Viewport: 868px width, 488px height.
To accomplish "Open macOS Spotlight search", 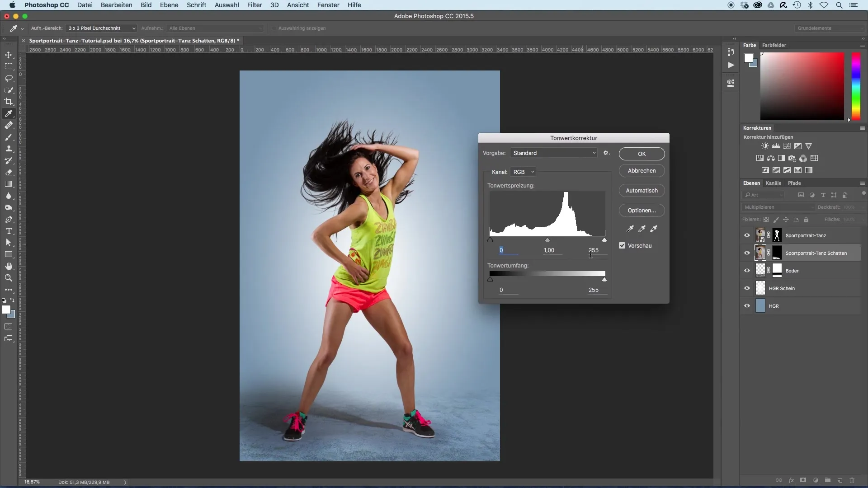I will click(839, 5).
